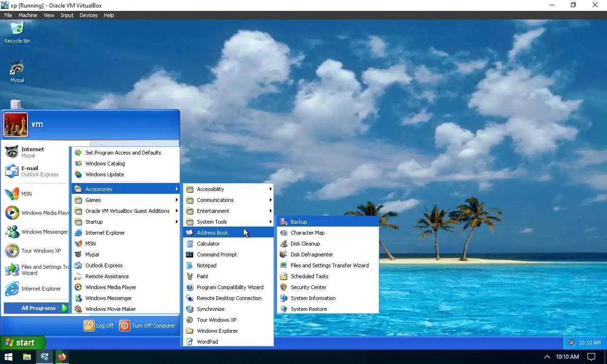Open Windows Catalog icon
This screenshot has height=364, width=607.
[x=78, y=164]
